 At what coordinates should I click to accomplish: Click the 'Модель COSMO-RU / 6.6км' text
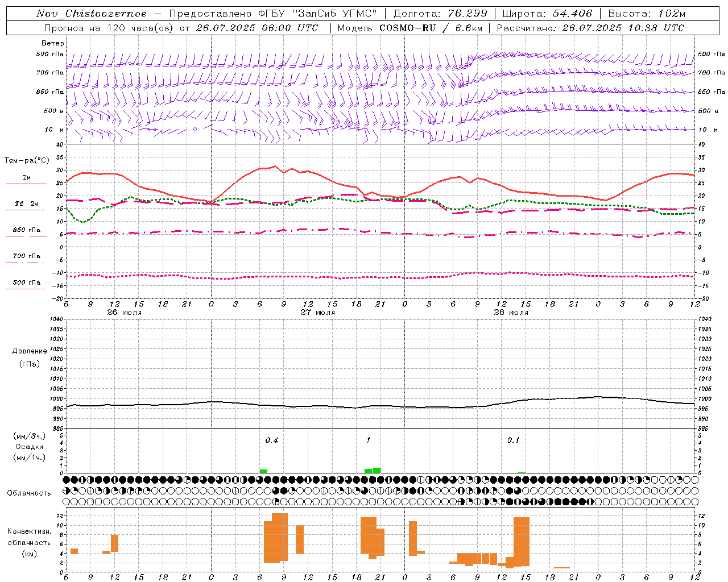409,28
